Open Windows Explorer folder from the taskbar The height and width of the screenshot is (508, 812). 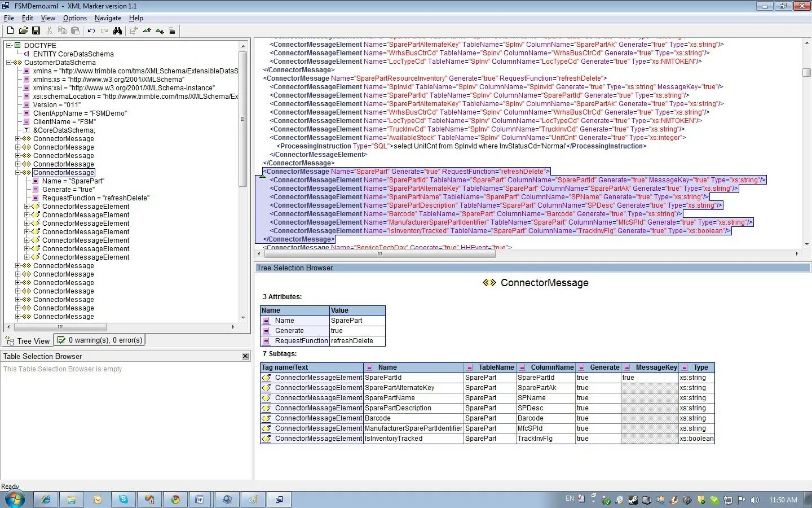pos(72,500)
